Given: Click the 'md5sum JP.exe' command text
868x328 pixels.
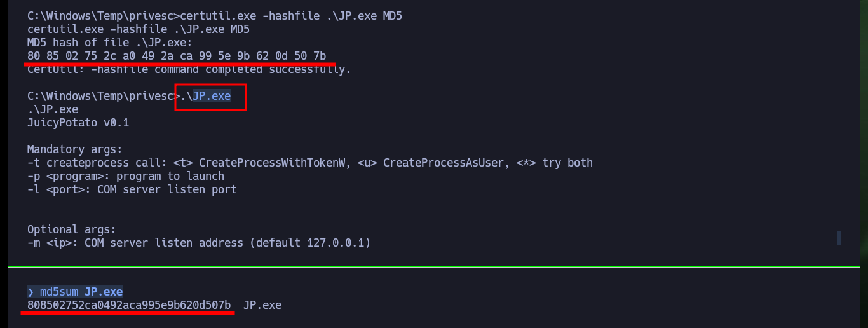Looking at the screenshot, I should pos(81,292).
